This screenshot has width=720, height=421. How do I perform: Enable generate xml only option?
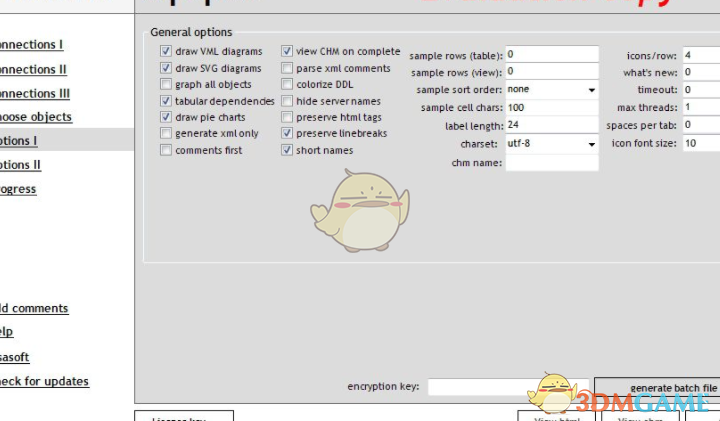coord(166,134)
